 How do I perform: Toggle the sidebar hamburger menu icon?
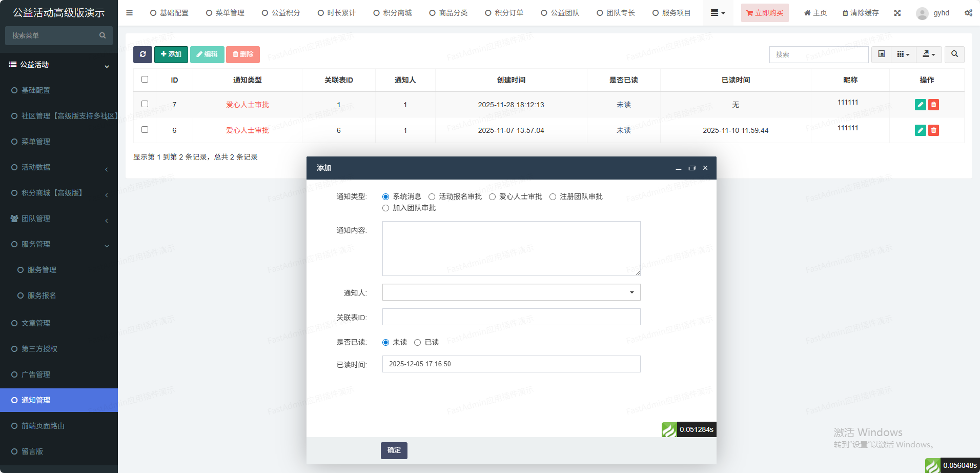130,13
